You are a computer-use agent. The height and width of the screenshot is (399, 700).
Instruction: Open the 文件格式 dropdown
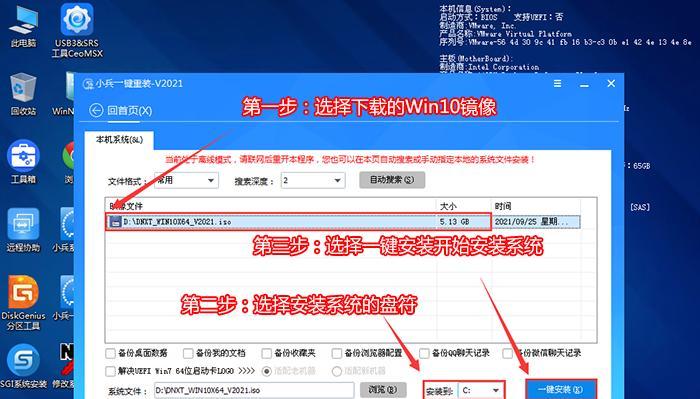(x=186, y=181)
